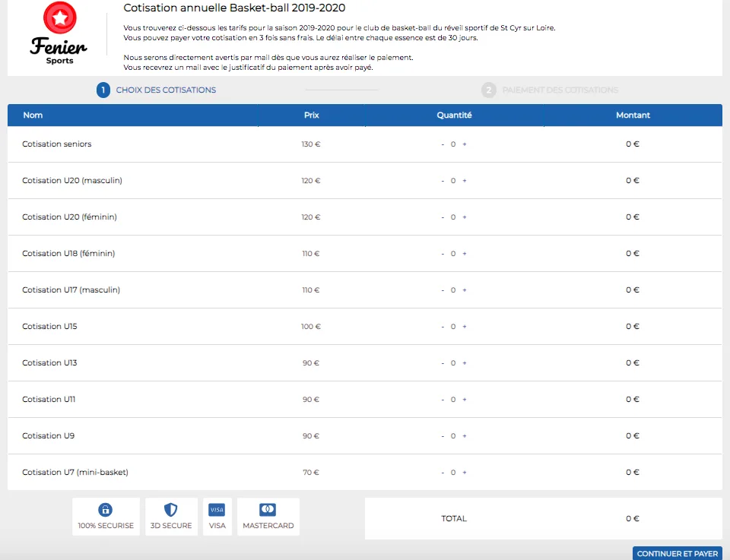Select step 2 Paiement des cotisations

pyautogui.click(x=550, y=90)
